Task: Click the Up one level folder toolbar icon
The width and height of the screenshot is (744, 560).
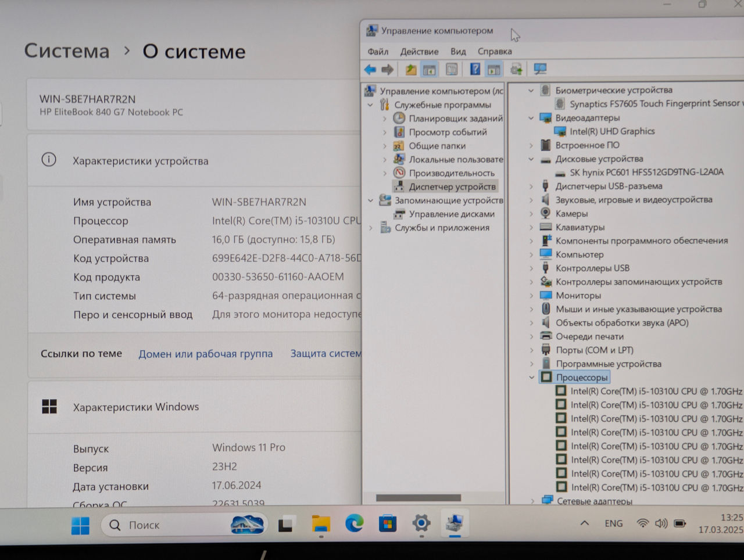Action: [x=411, y=70]
